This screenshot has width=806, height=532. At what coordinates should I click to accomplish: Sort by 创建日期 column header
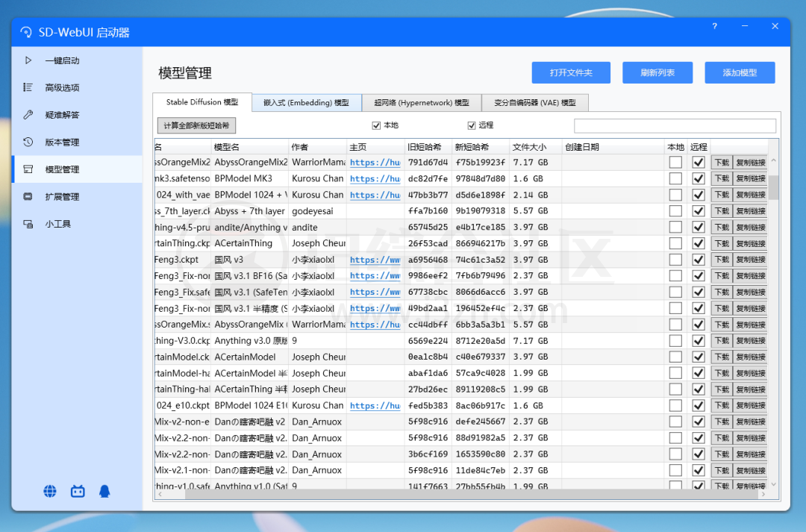coord(613,147)
